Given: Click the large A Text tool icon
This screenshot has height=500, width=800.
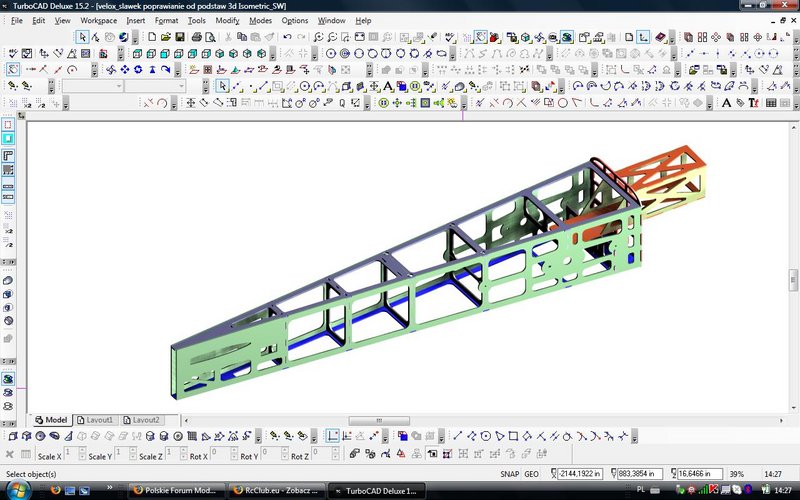Looking at the screenshot, I should coord(726,103).
